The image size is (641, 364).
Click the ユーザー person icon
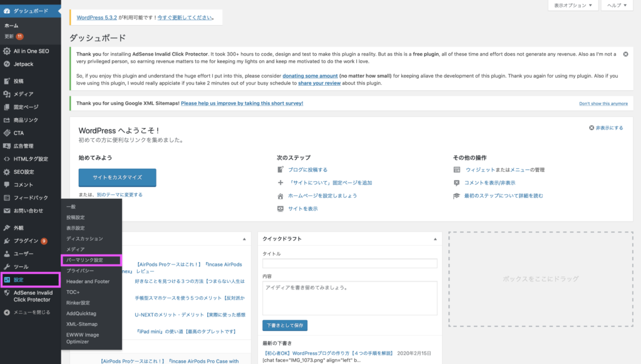click(6, 254)
